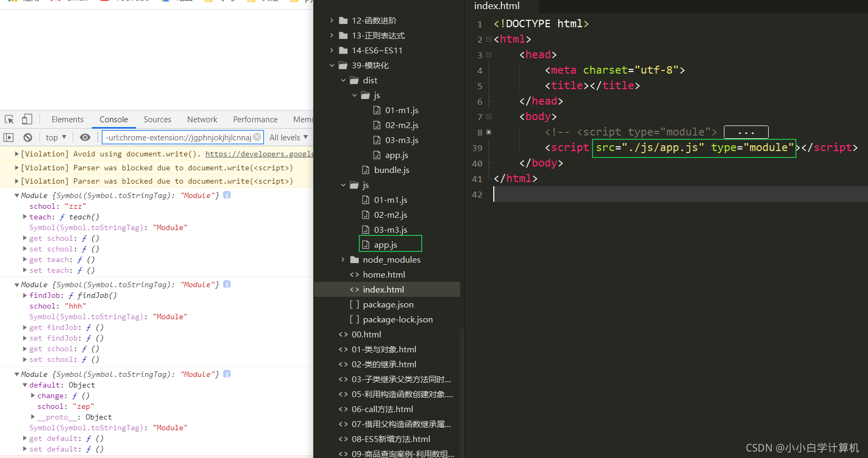This screenshot has width=868, height=458.
Task: Create live expression eye icon
Action: [85, 137]
